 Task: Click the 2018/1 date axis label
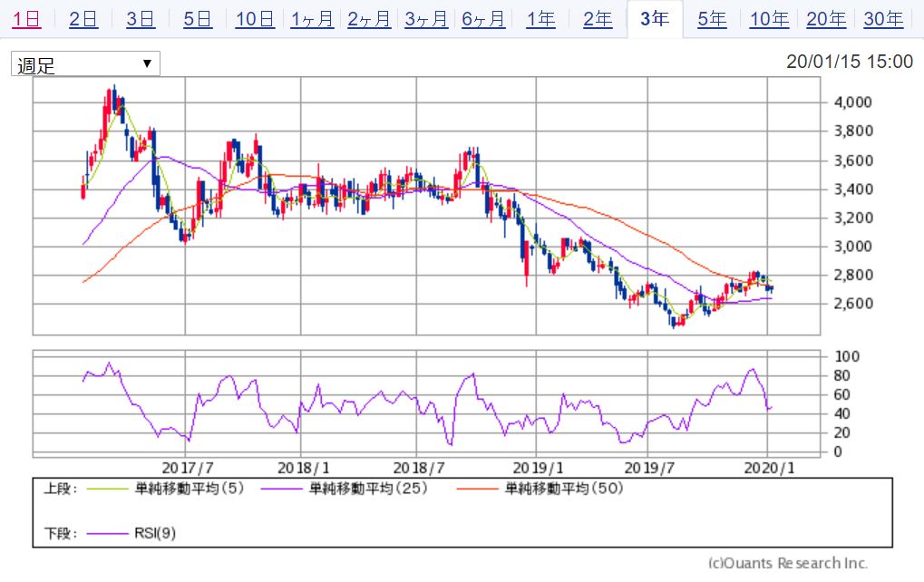coord(303,469)
